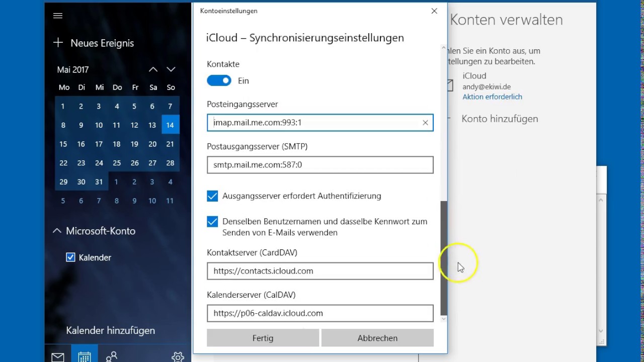The width and height of the screenshot is (644, 362).
Task: Close the Kontoeinstellungen dialog
Action: (434, 11)
